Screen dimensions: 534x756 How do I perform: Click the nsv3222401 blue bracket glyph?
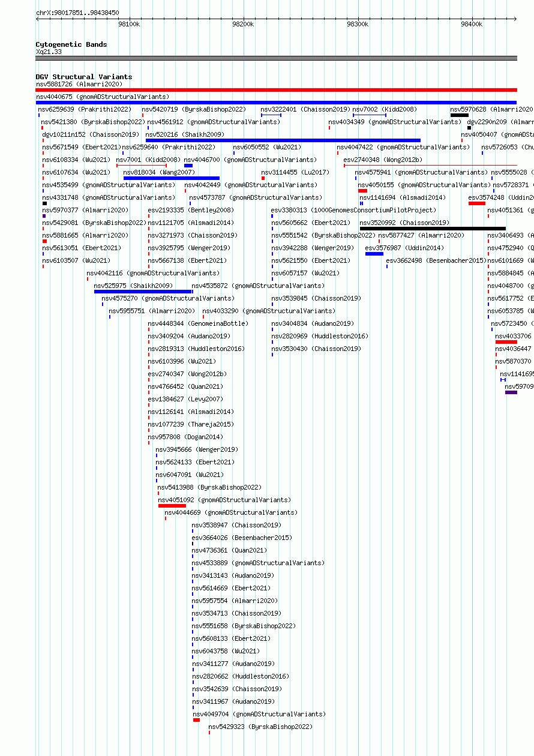pyautogui.click(x=271, y=115)
